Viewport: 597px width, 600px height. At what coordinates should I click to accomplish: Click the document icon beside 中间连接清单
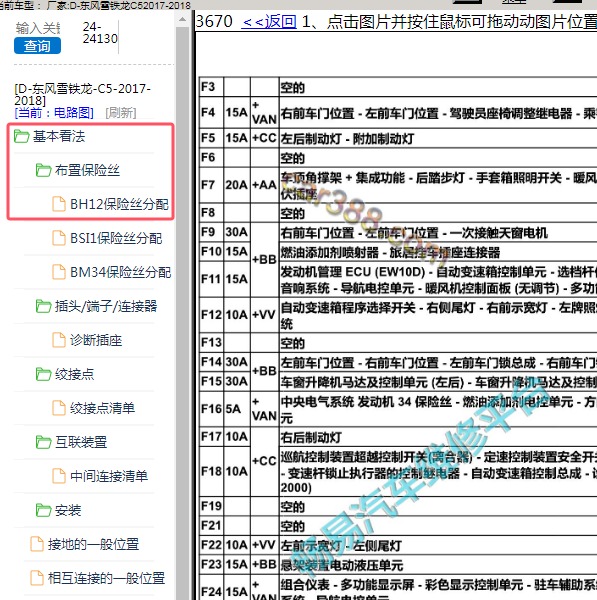tap(59, 476)
